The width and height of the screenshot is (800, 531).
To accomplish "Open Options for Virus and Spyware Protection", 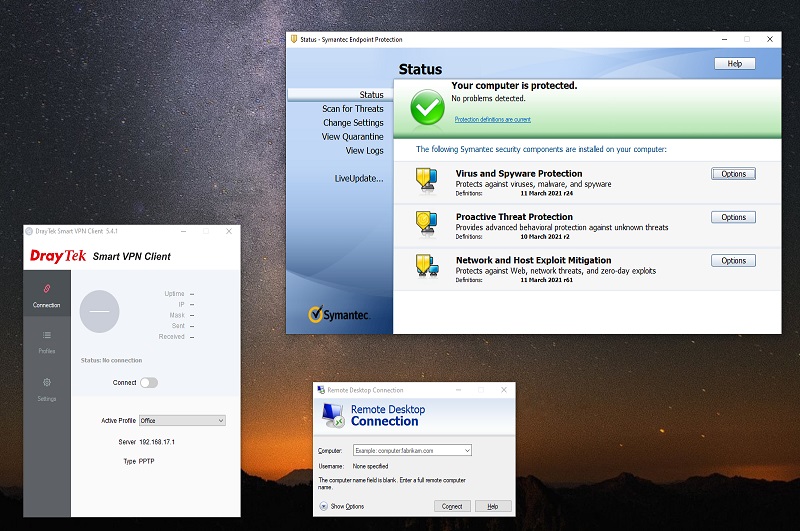I will point(733,174).
